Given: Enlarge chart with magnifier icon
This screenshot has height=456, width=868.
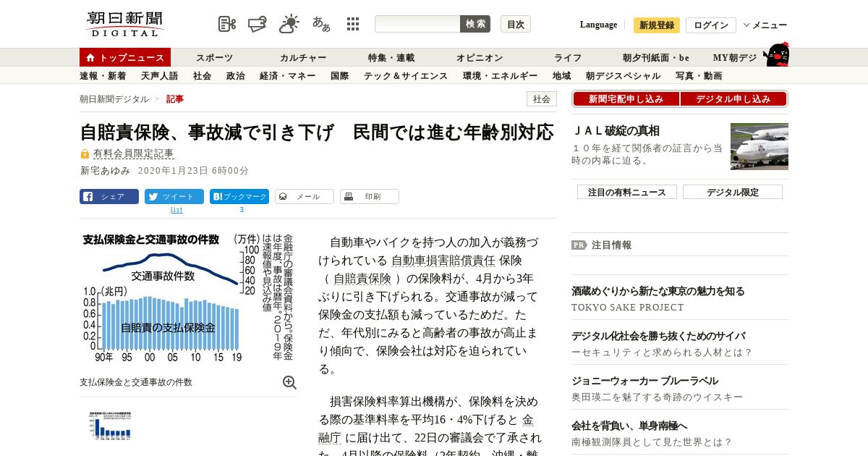Looking at the screenshot, I should (x=289, y=382).
